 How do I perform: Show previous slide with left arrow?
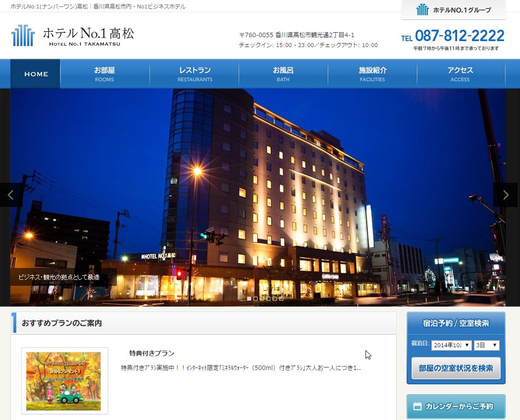(x=11, y=195)
